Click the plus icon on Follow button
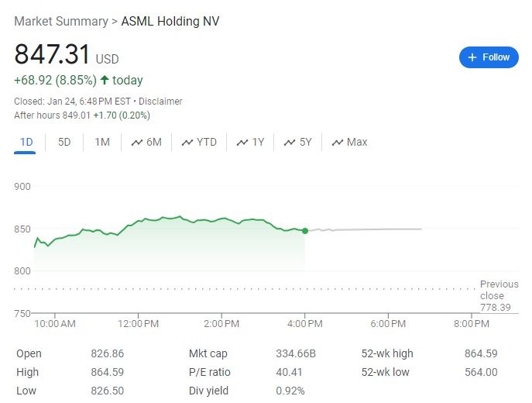This screenshot has height=403, width=532. 472,57
